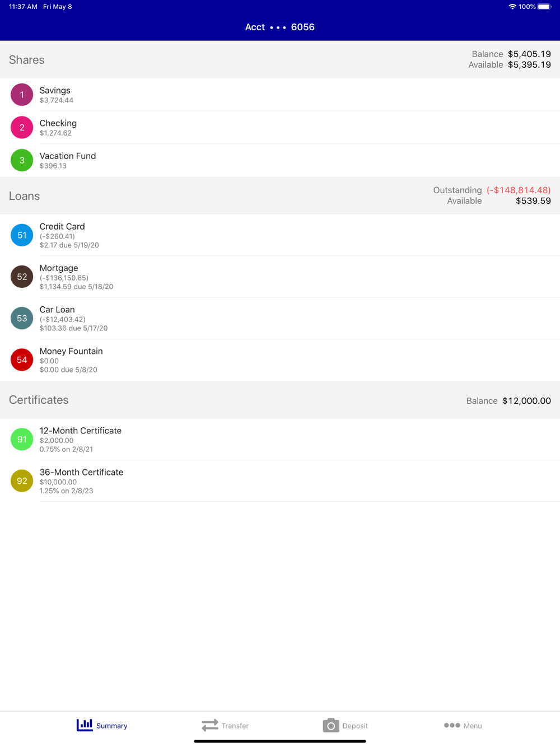Select the red Money Fountain circle 54

(22, 360)
